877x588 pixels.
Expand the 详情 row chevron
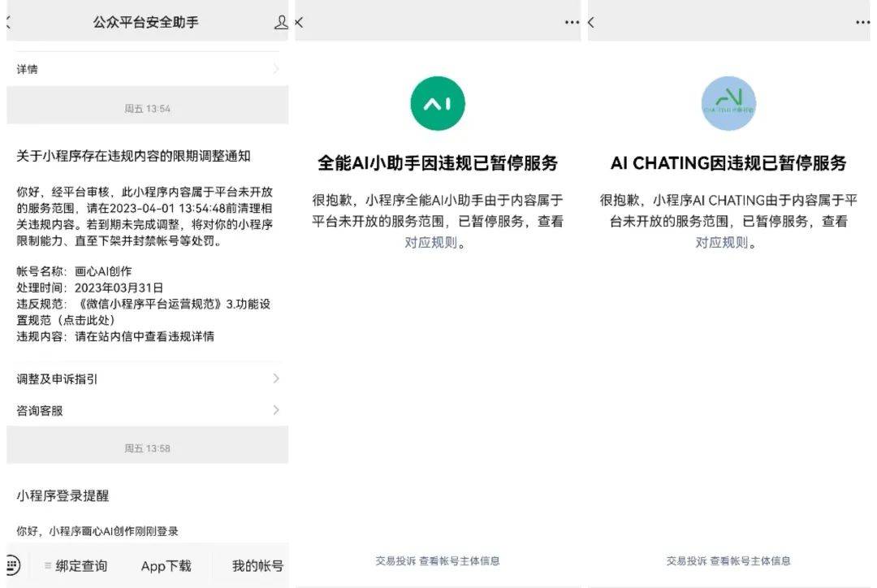click(x=276, y=69)
